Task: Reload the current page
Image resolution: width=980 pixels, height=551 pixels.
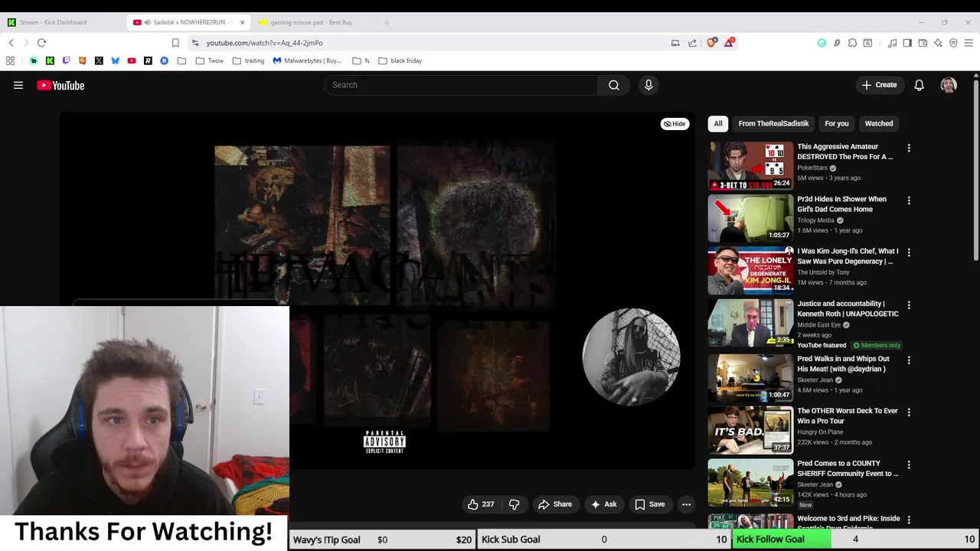Action: pos(42,43)
